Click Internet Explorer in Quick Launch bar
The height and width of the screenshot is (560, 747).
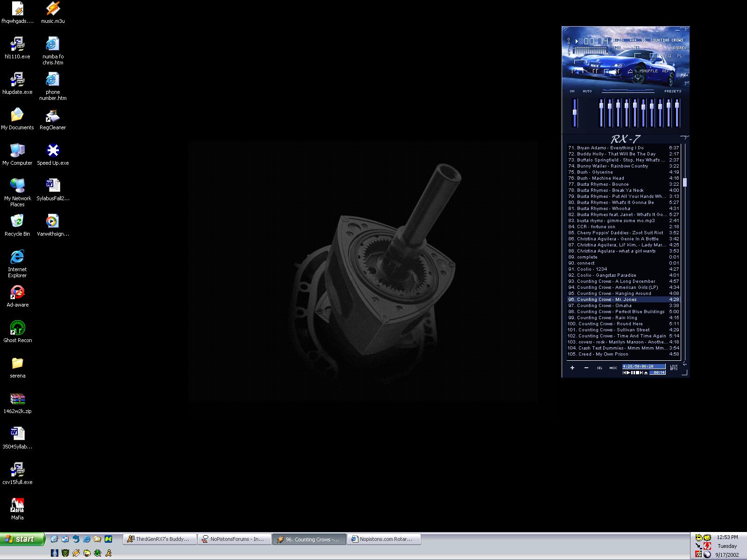tap(86, 539)
